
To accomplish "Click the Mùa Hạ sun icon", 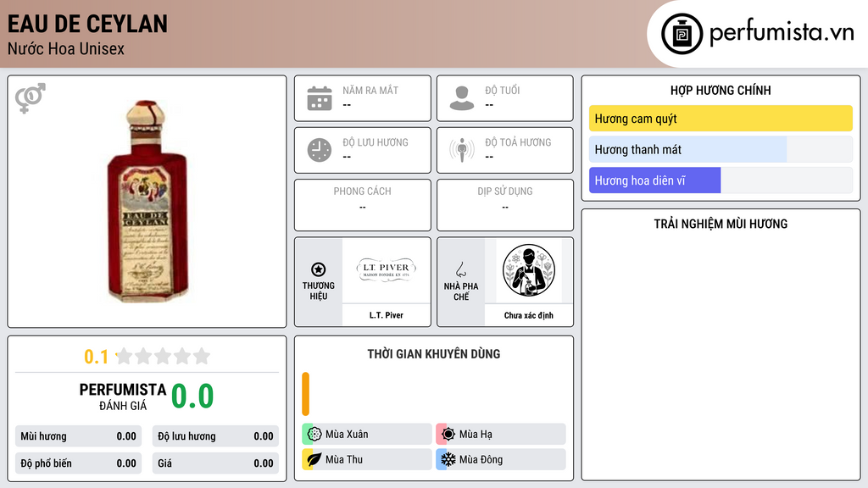I will click(x=448, y=435).
